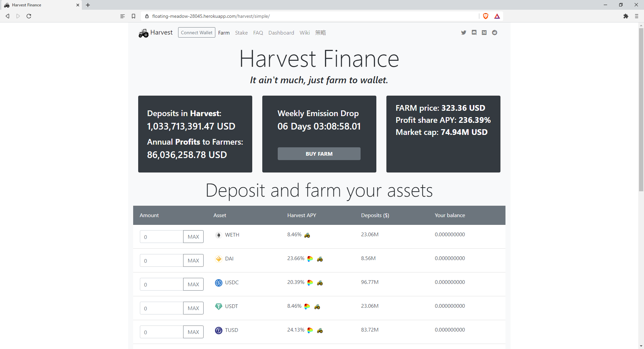This screenshot has width=644, height=349.
Task: Open the Discord icon link
Action: pyautogui.click(x=474, y=33)
